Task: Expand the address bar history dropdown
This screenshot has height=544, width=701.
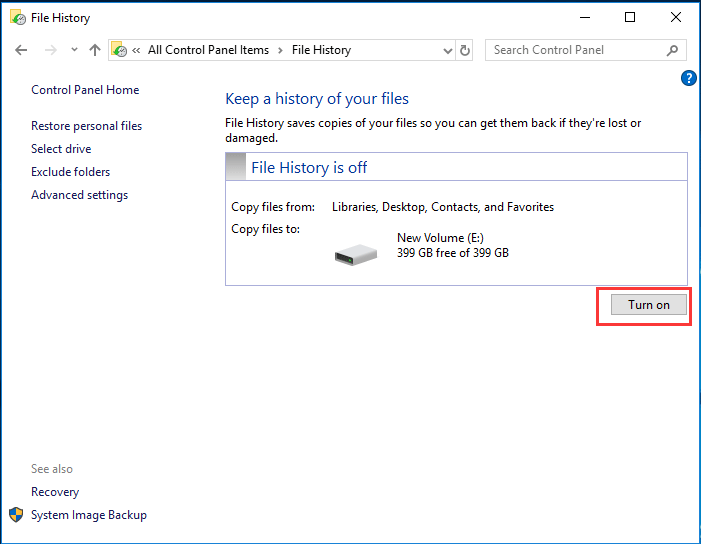Action: tap(445, 50)
